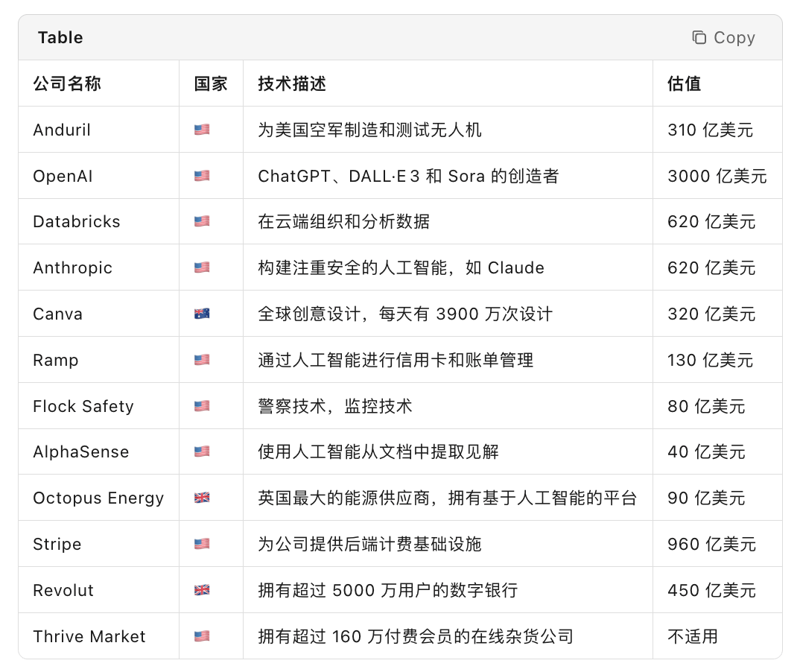Screen dimensions: 800x672
Task: Click the 450 亿美元 valuation cell
Action: pos(717,590)
